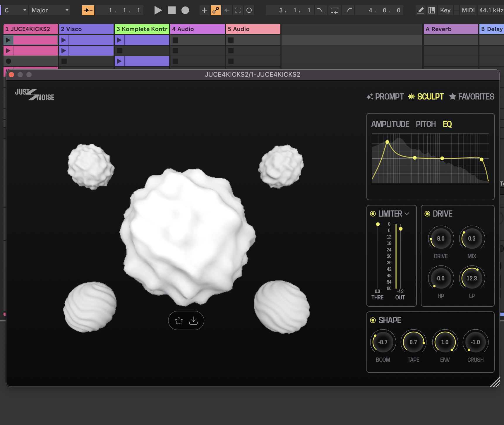Viewport: 504px width, 425px height.
Task: Click the HP knob showing 0.0
Action: tap(441, 278)
